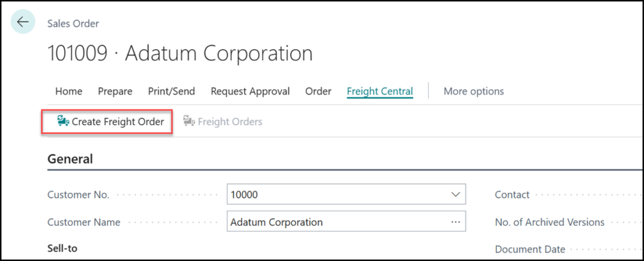Viewport: 644px width, 261px height.
Task: Click the truck icon beside Create Freight Order
Action: 63,121
